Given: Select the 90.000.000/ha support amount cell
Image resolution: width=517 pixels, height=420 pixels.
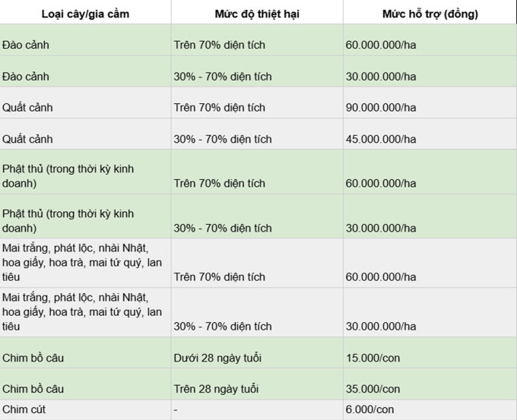Looking at the screenshot, I should [x=380, y=108].
